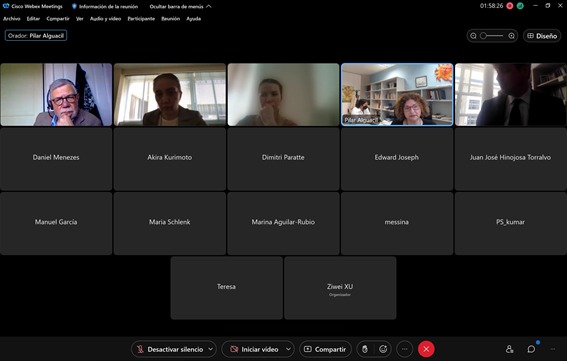Select video of woman by the window
Viewport: 567px width, 361px height.
tap(170, 95)
